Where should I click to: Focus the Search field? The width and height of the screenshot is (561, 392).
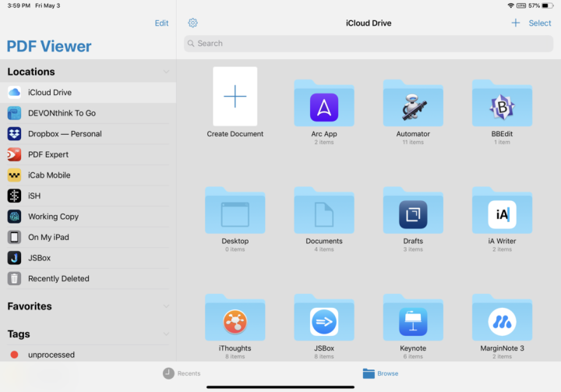pyautogui.click(x=369, y=44)
